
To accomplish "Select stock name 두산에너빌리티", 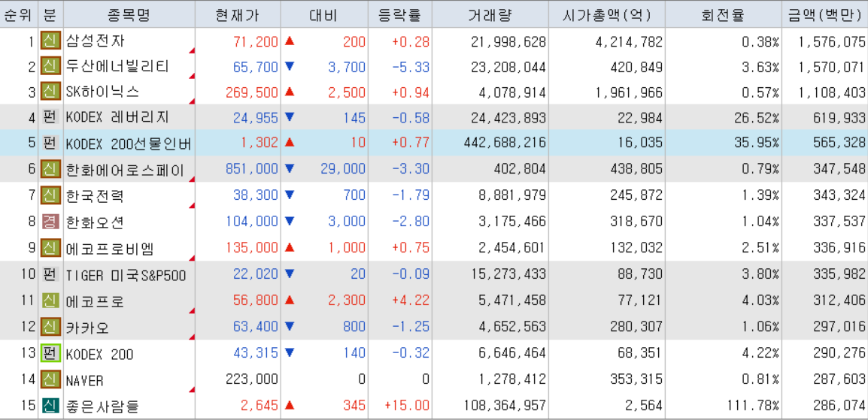I will [x=117, y=68].
